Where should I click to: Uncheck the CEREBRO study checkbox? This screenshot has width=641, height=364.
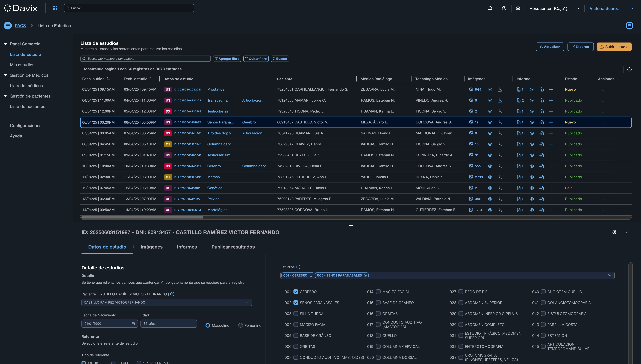point(296,292)
